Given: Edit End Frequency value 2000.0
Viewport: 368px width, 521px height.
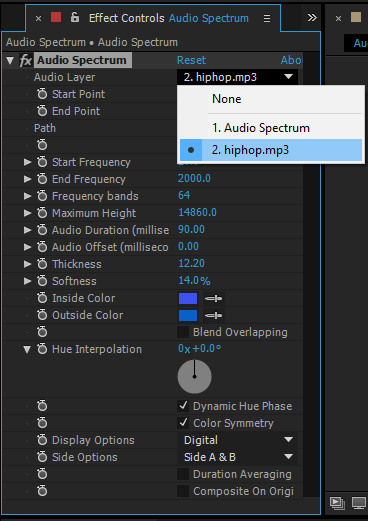Looking at the screenshot, I should coord(194,179).
